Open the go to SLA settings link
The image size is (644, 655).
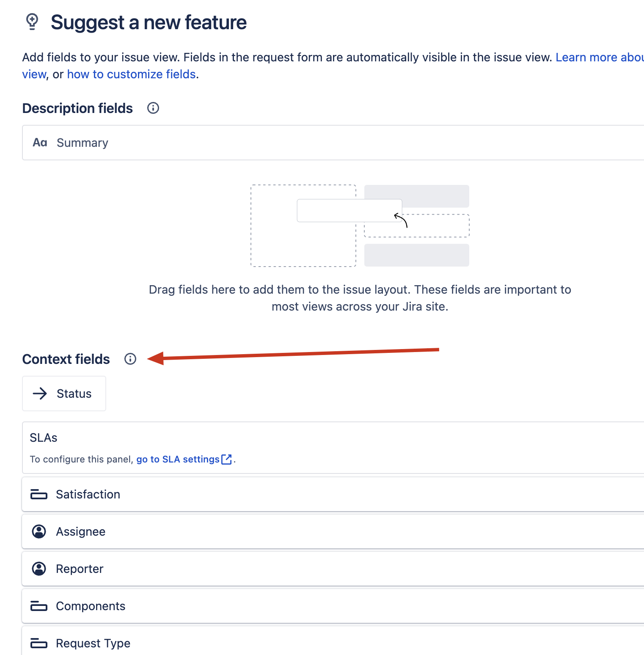point(177,459)
